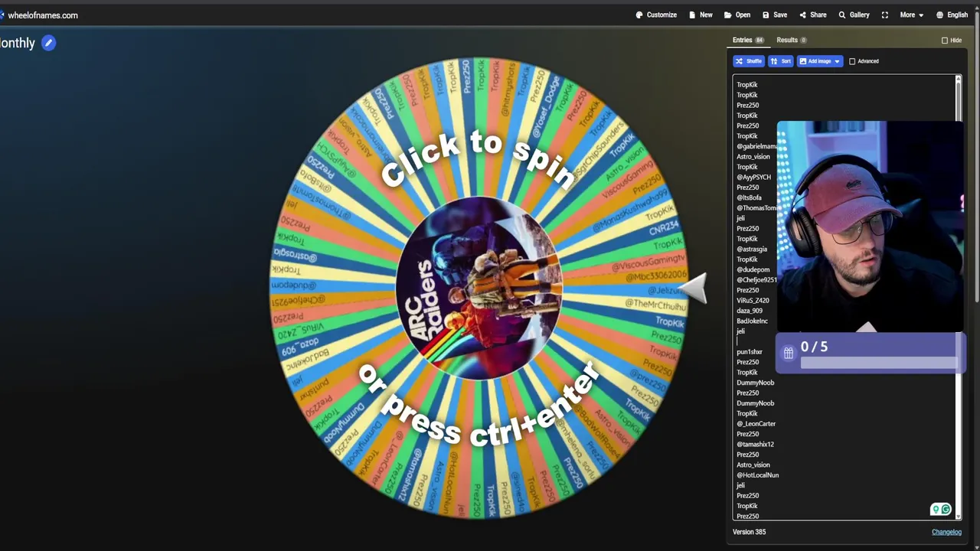980x551 pixels.
Task: Save the current wheel
Action: pyautogui.click(x=775, y=15)
